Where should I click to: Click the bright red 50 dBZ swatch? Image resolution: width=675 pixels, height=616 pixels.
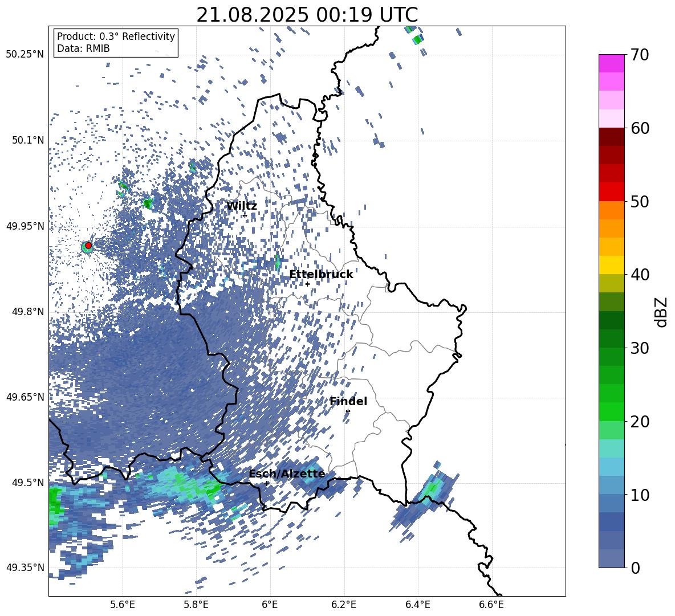click(x=611, y=192)
